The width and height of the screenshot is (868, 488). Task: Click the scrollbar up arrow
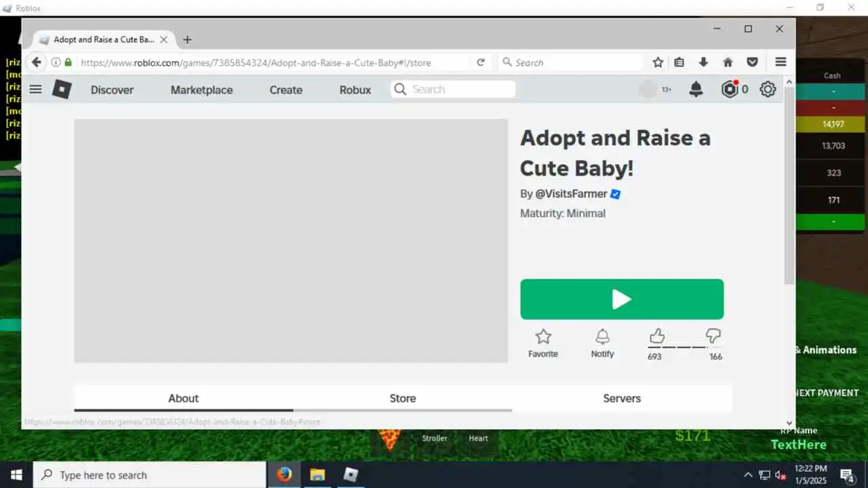789,81
